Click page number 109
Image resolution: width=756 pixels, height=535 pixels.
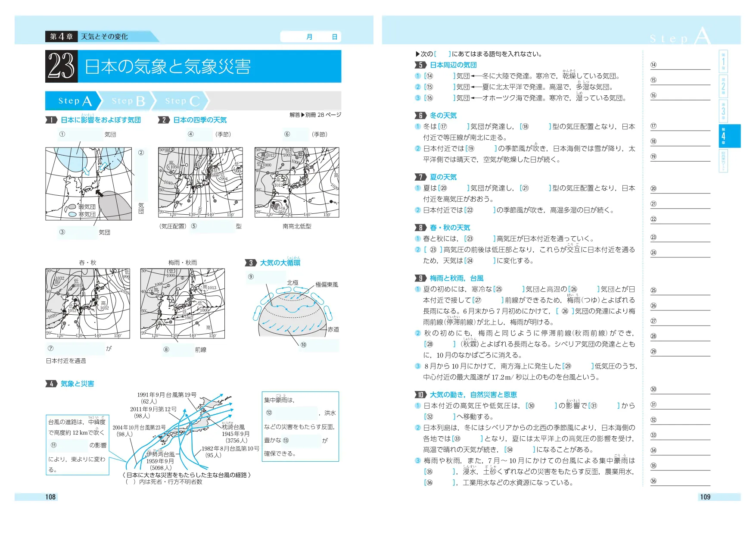[x=705, y=497]
